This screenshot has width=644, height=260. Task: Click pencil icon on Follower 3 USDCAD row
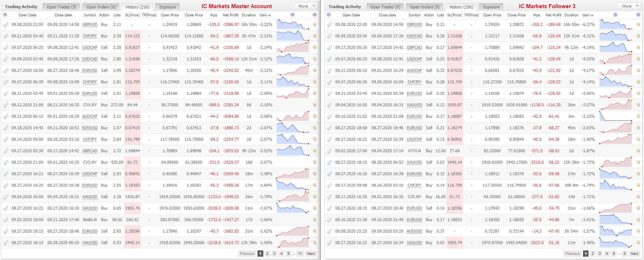click(329, 36)
